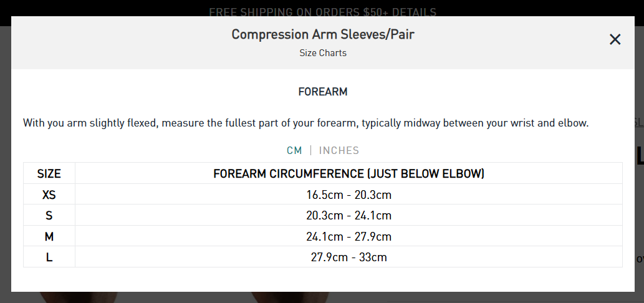Image resolution: width=644 pixels, height=303 pixels.
Task: Click the 16.5cm - 20.3cm measurement cell
Action: point(348,194)
